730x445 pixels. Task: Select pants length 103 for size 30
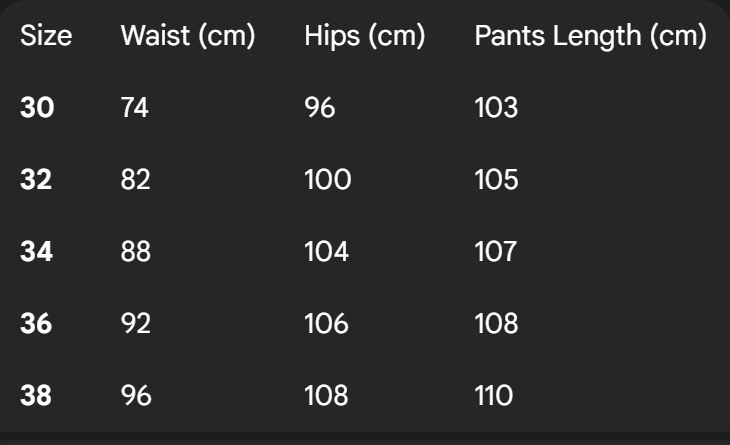pyautogui.click(x=496, y=107)
